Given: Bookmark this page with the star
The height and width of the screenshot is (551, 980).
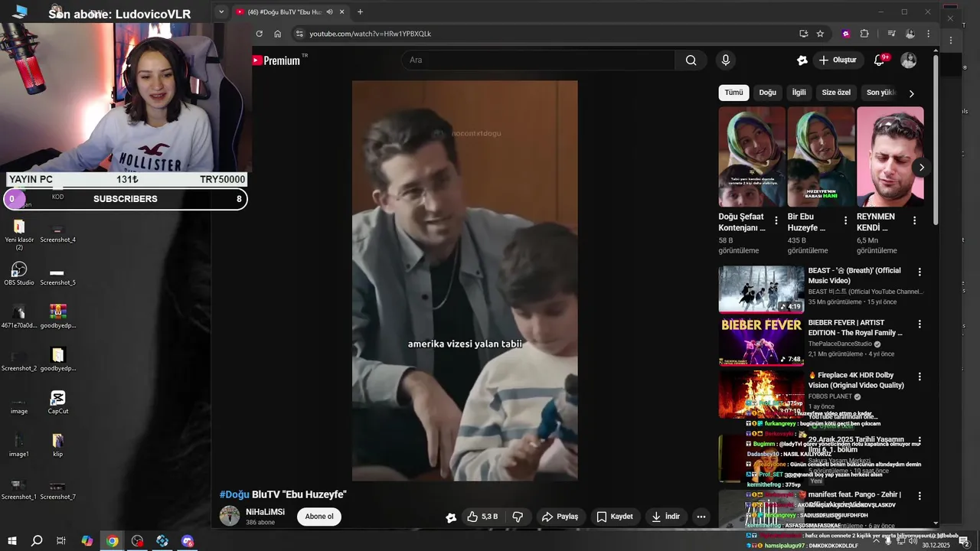Looking at the screenshot, I should tap(820, 34).
